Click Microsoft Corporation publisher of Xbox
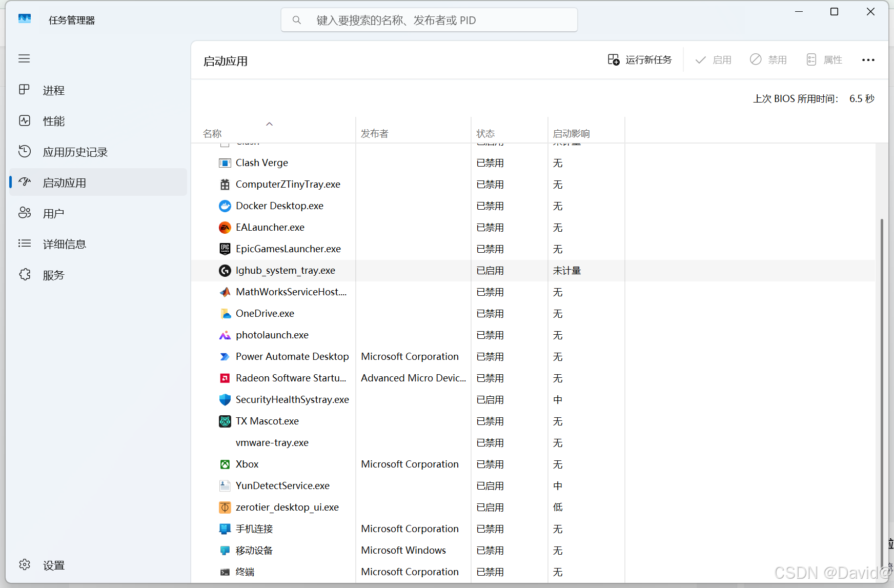 410,464
